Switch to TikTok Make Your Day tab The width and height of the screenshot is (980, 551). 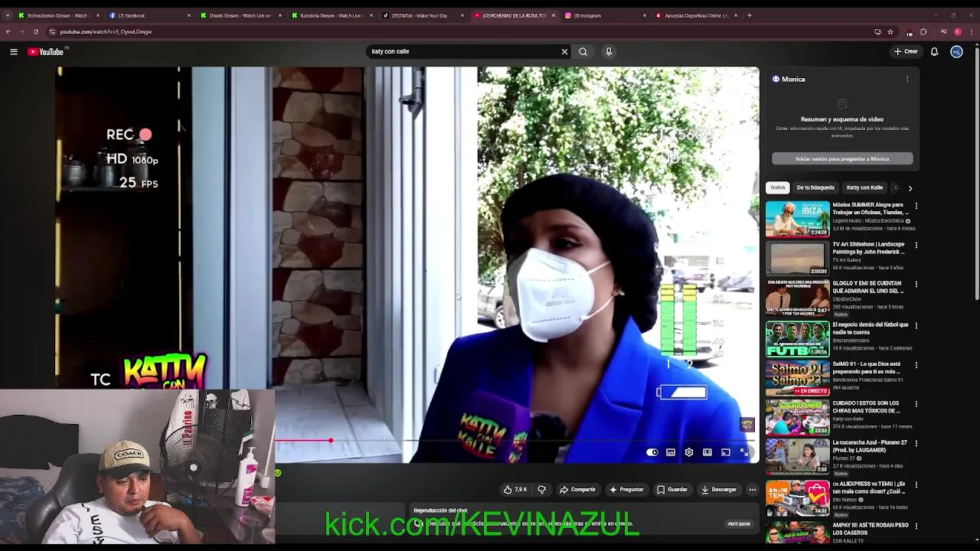pos(423,15)
